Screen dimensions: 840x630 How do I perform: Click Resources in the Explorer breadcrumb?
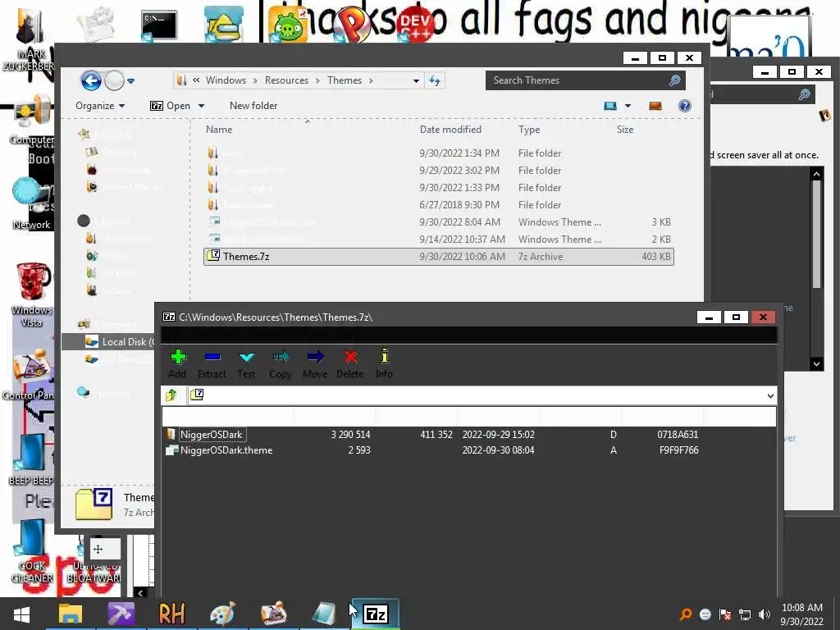click(286, 80)
